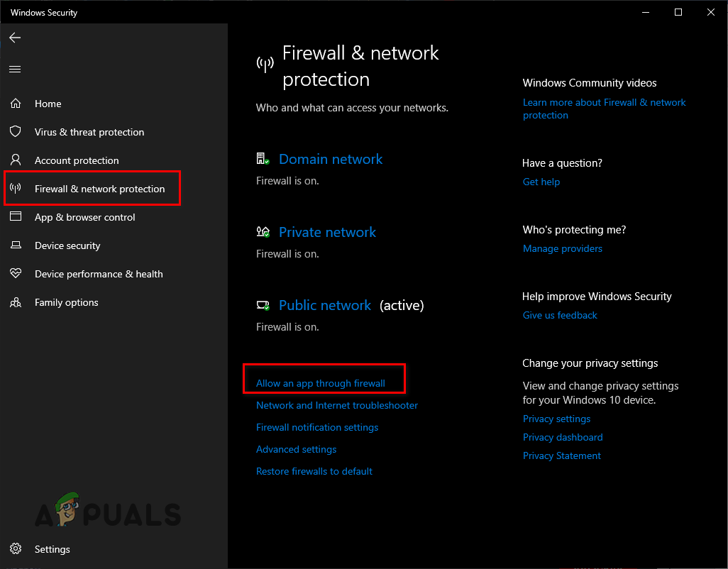Open App & browser control from sidebar icon
The height and width of the screenshot is (569, 728).
tap(16, 217)
